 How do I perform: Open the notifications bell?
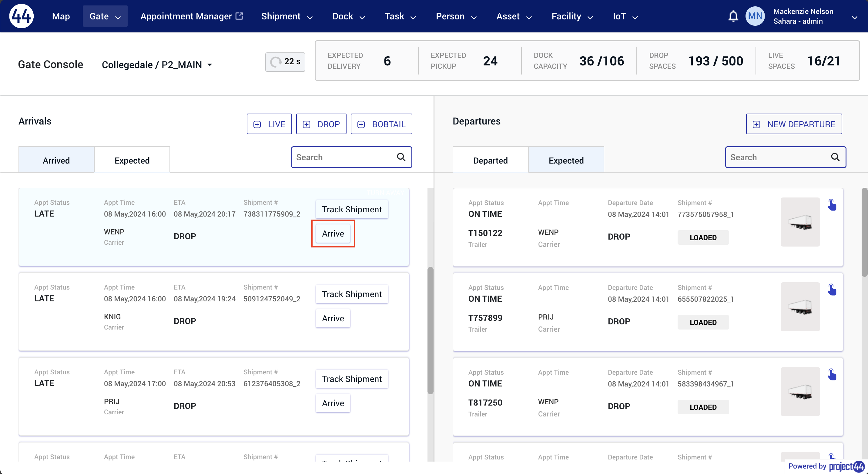coord(733,16)
